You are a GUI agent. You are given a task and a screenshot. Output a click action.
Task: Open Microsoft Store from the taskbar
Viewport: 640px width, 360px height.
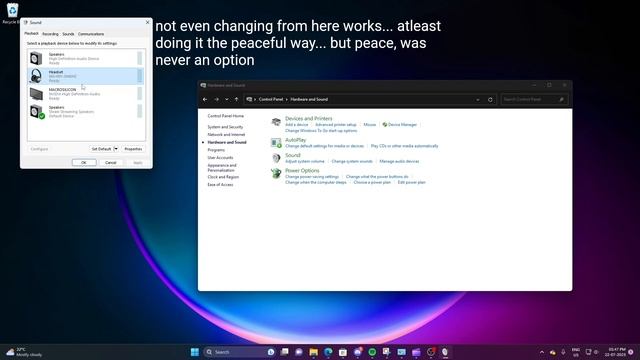coord(343,352)
